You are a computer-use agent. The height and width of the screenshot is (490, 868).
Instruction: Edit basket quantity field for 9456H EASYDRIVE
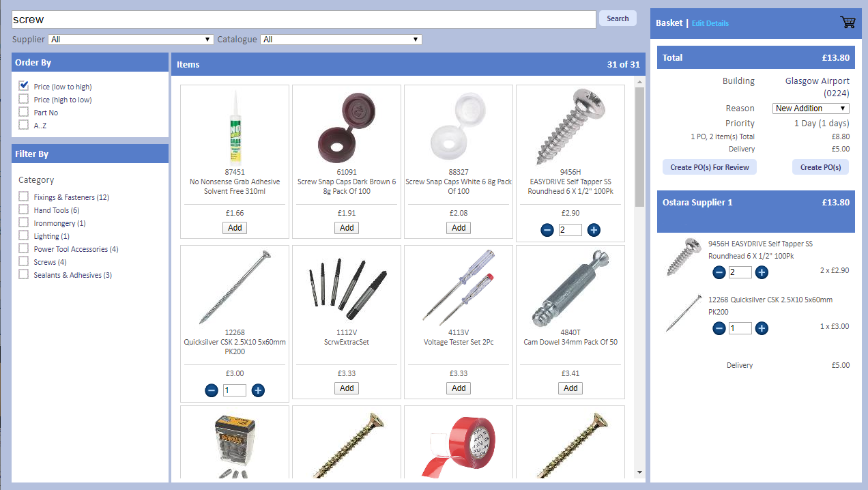click(x=740, y=272)
